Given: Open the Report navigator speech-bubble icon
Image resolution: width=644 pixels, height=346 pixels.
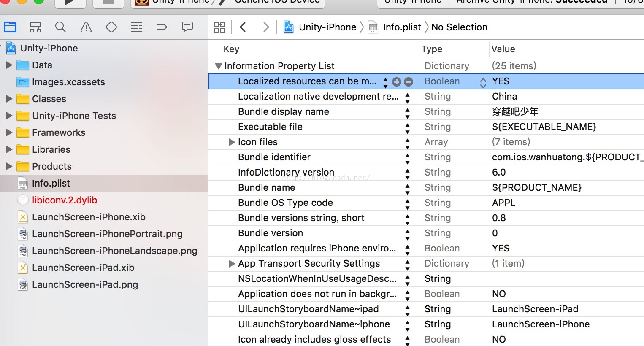Looking at the screenshot, I should point(187,27).
